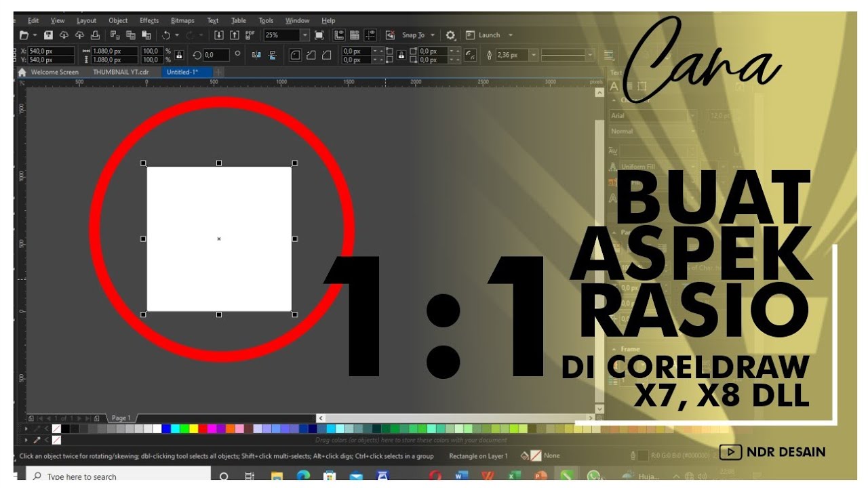
Task: Open the Object menu
Action: coord(118,21)
